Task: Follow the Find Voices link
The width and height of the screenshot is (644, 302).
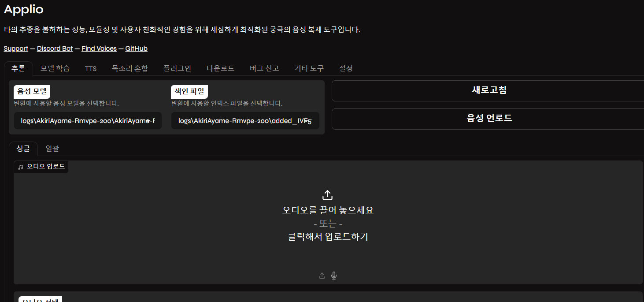Action: point(99,48)
